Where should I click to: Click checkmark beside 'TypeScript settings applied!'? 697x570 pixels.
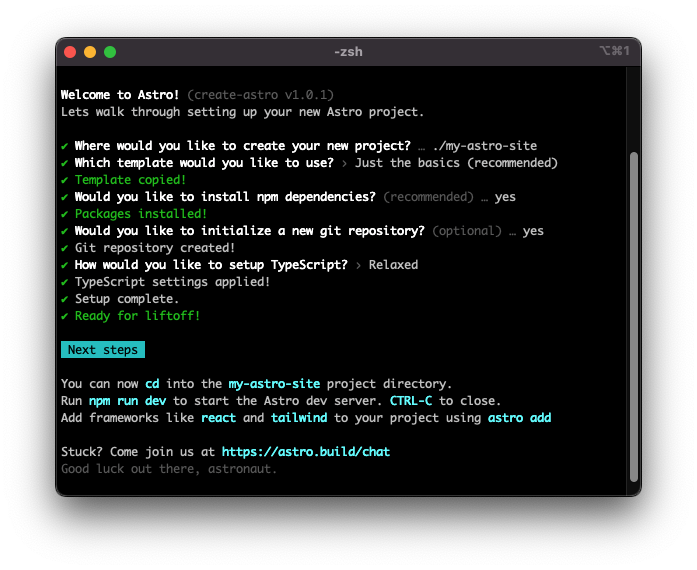pos(65,282)
